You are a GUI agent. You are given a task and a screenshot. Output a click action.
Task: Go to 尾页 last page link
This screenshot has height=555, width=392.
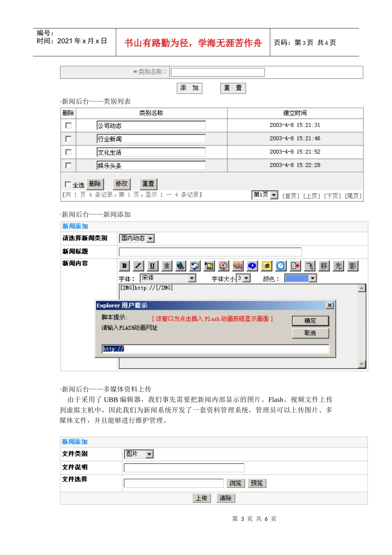click(x=353, y=196)
